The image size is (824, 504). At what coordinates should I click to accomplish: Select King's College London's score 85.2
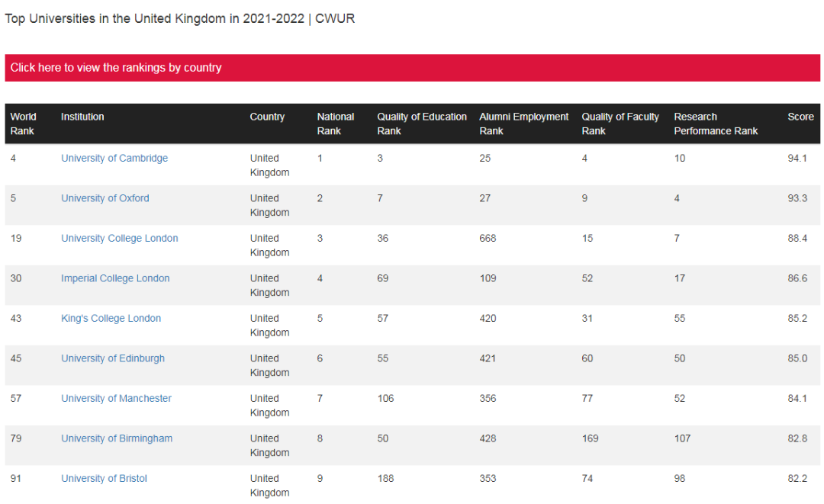(x=797, y=318)
